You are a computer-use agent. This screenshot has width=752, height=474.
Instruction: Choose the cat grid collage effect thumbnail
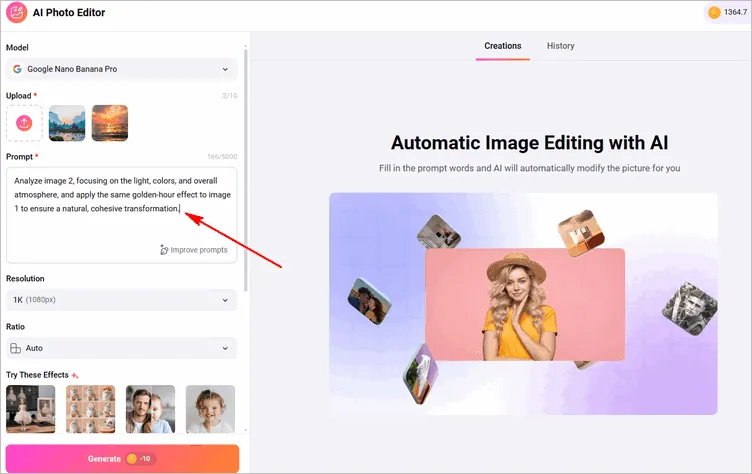tap(91, 409)
